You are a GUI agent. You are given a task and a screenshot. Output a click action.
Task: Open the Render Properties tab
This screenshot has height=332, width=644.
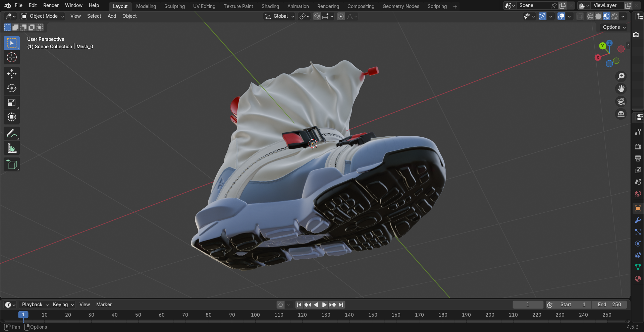click(638, 146)
